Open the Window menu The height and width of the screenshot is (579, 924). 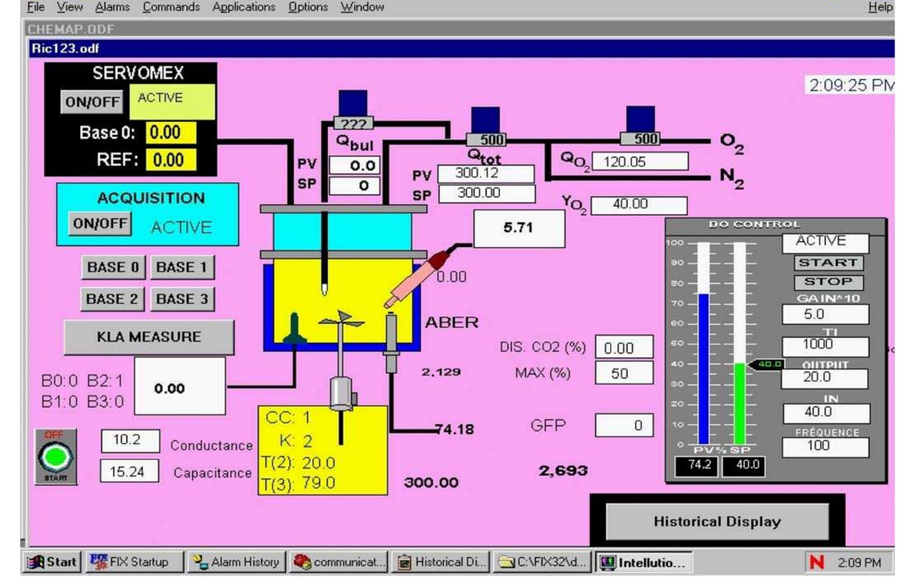362,7
